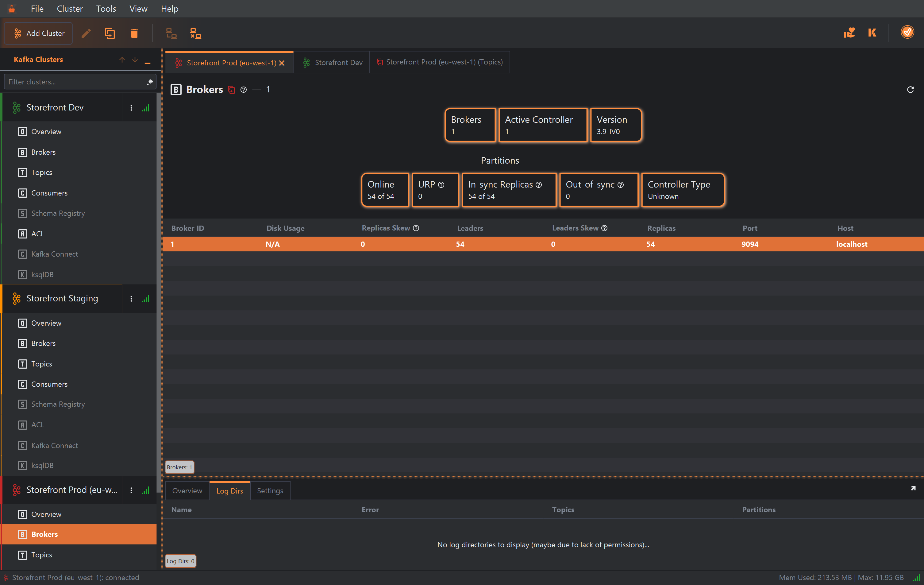Click Storefront Staging signal bars icon
924x585 pixels.
click(x=145, y=299)
